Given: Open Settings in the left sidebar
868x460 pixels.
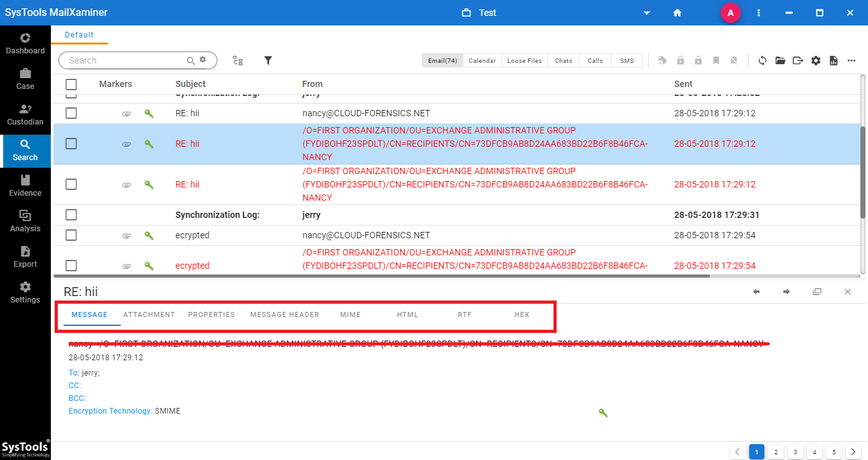Looking at the screenshot, I should coord(25,292).
